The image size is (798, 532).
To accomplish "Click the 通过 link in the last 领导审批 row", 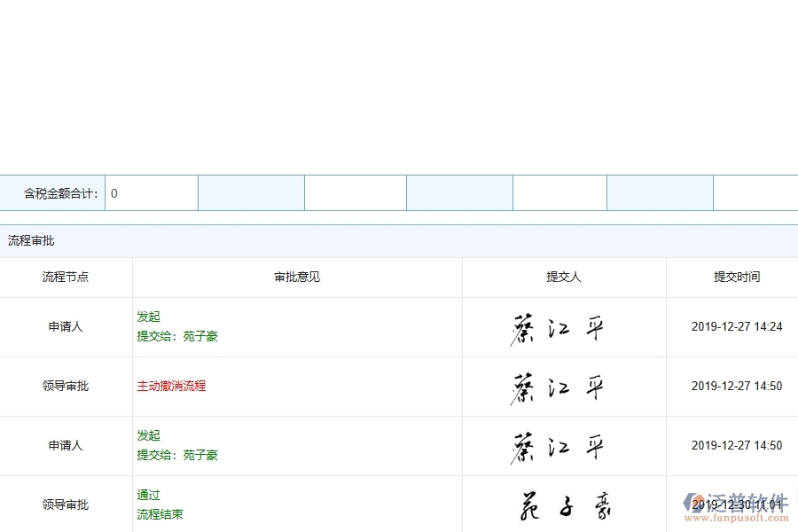I will (x=148, y=495).
